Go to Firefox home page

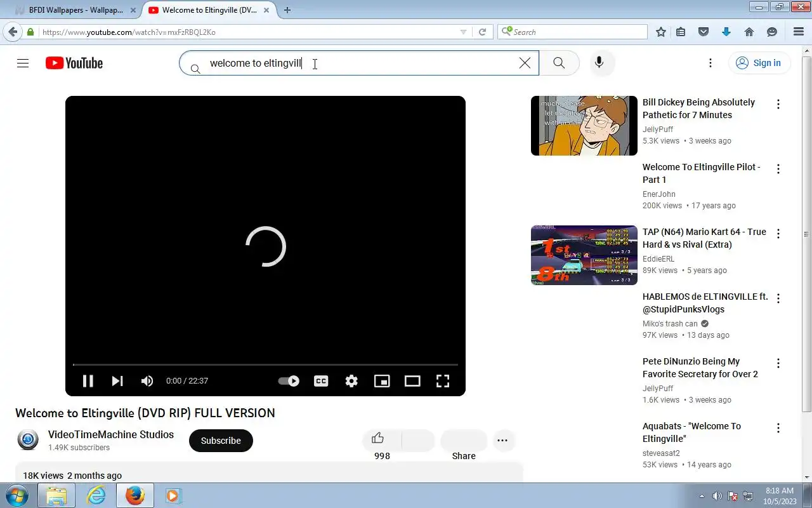[x=749, y=32]
